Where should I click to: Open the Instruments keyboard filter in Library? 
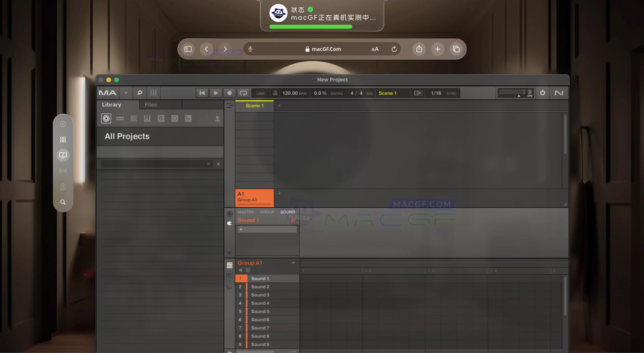pos(147,118)
